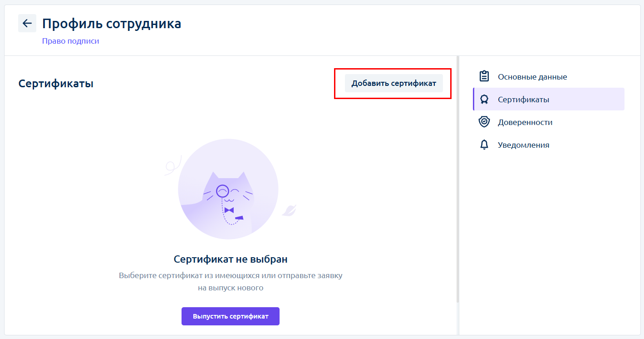Click the vertical scrollbar of the certificates panel
This screenshot has width=644, height=339.
click(457, 179)
